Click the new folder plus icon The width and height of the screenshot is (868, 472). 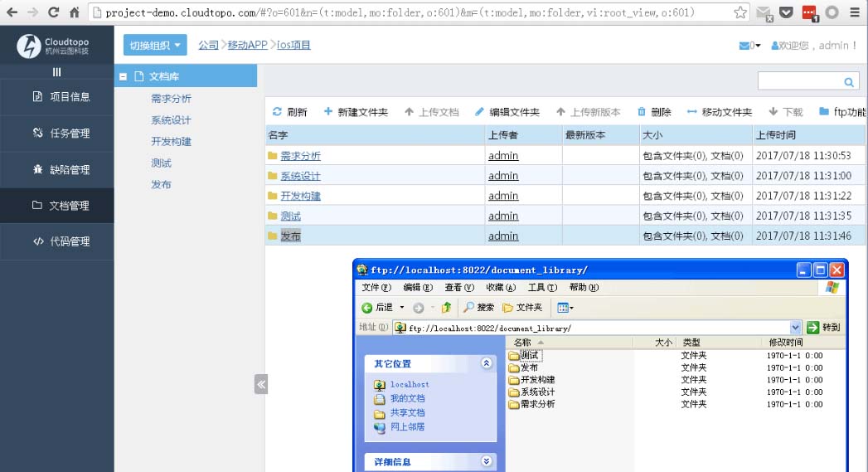pyautogui.click(x=328, y=112)
